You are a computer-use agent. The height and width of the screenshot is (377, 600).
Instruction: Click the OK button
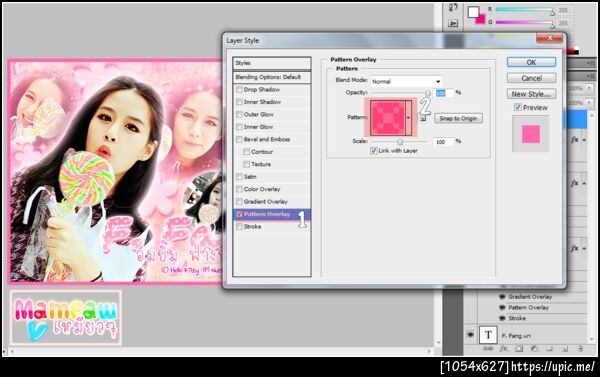click(x=531, y=62)
